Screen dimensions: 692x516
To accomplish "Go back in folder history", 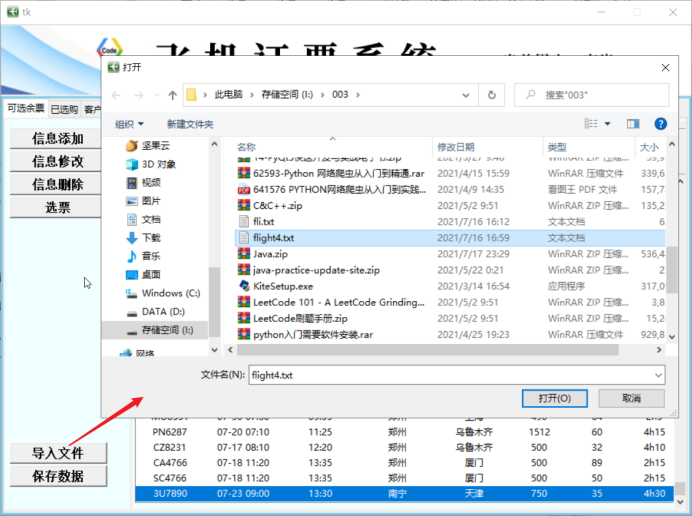I will click(117, 95).
